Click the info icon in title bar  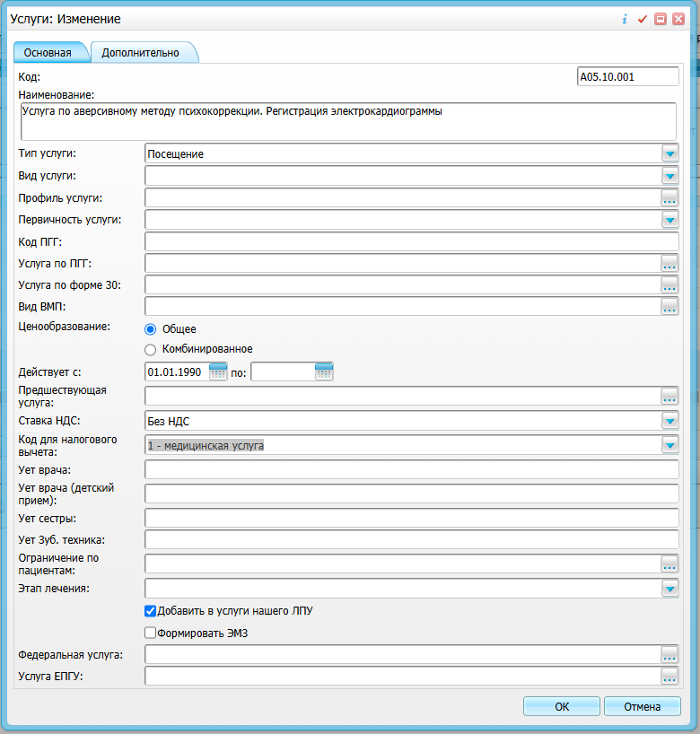(625, 19)
